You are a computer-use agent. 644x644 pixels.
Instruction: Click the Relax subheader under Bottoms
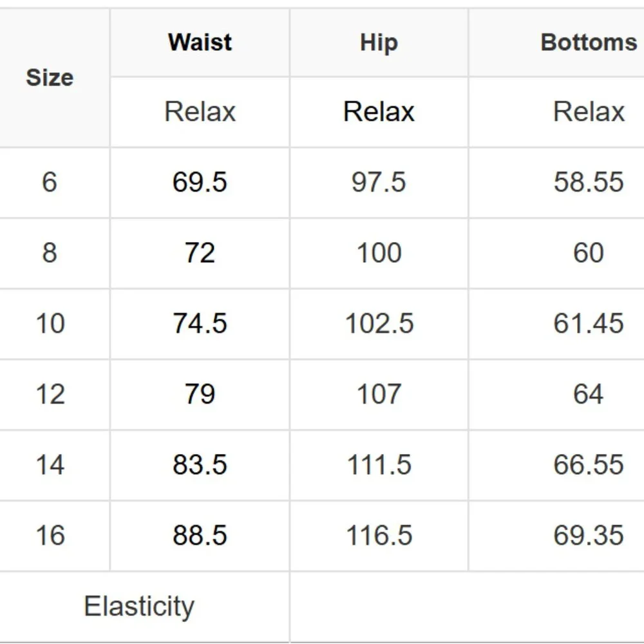[589, 111]
